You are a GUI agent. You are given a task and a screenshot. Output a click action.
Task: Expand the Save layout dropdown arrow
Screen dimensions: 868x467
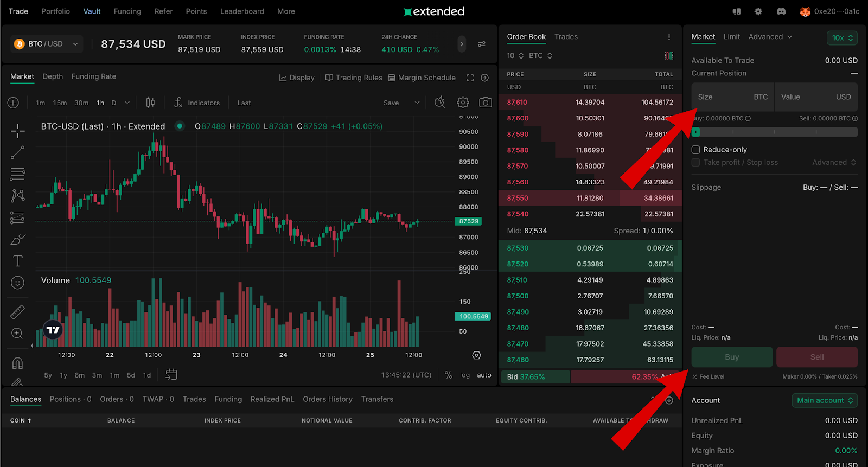click(417, 103)
